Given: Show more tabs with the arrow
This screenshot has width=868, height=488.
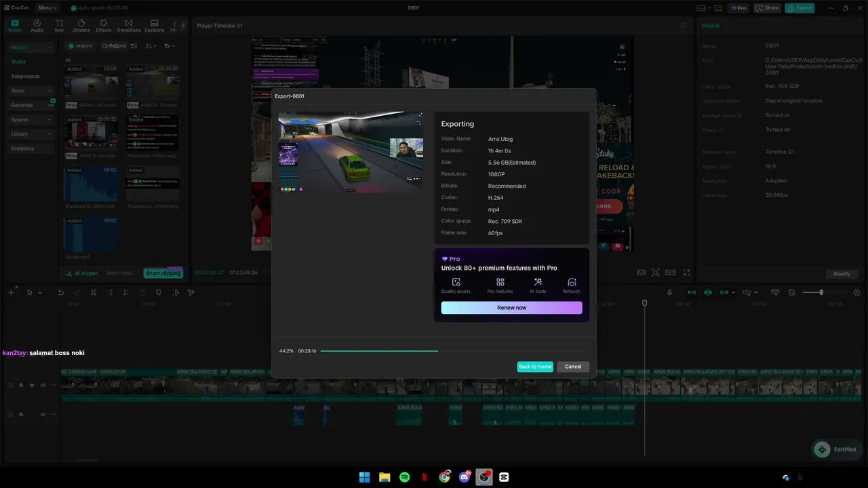Looking at the screenshot, I should 182,26.
